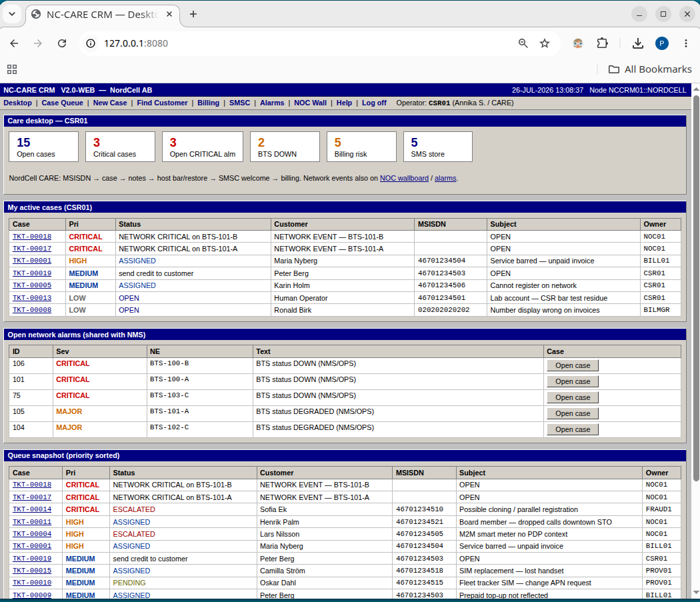This screenshot has width=700, height=602.
Task: Open the 5 SMS store tile
Action: (x=438, y=147)
